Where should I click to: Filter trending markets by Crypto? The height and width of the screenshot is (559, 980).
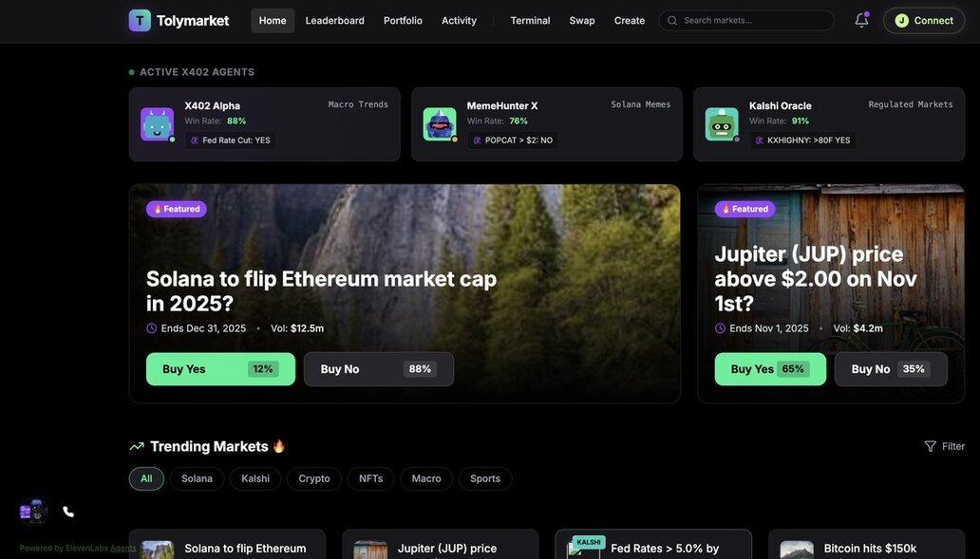tap(314, 478)
